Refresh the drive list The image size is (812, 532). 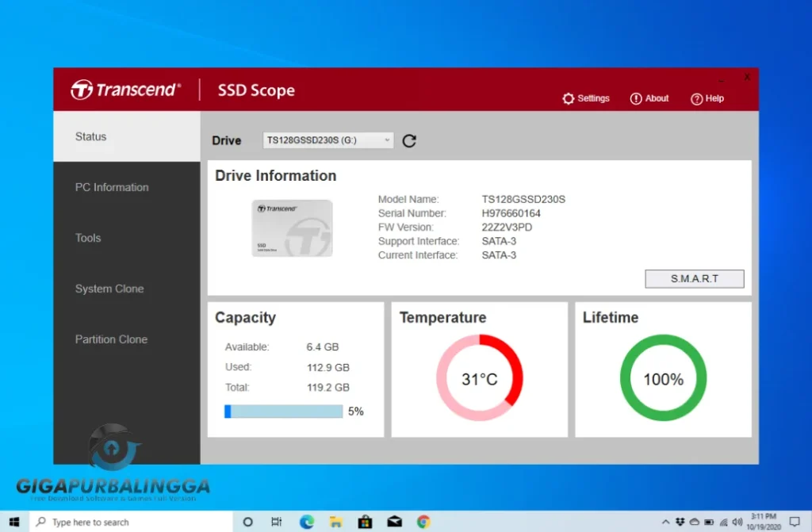[x=409, y=140]
